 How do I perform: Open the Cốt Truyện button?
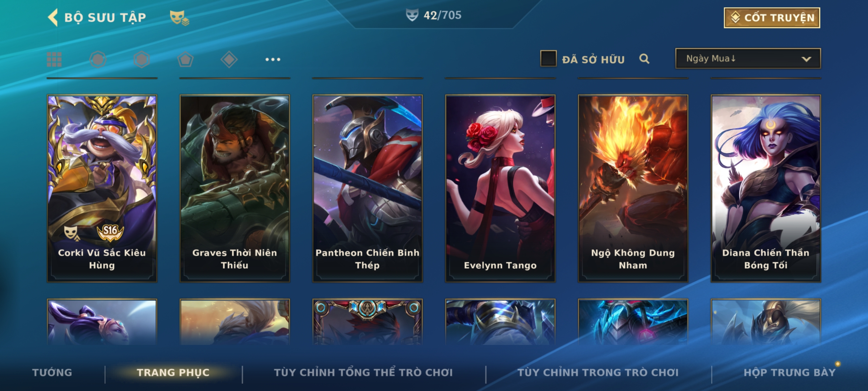(x=772, y=18)
